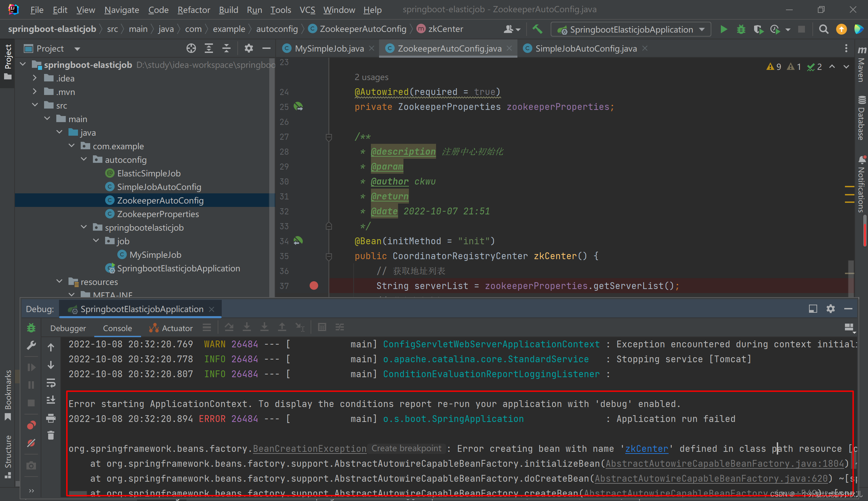This screenshot has width=868, height=501.
Task: Switch to the Debugger tab
Action: coord(68,328)
